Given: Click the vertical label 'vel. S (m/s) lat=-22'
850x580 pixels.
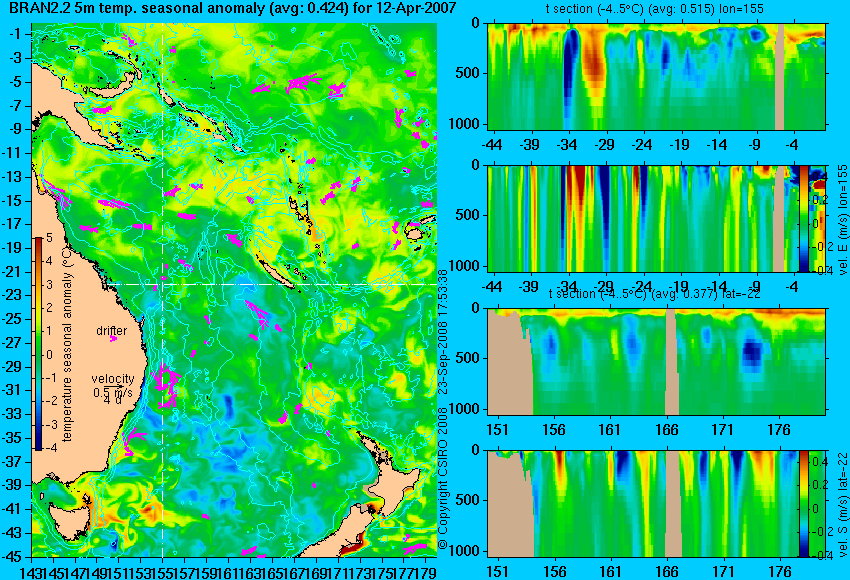Looking at the screenshot, I should pyautogui.click(x=843, y=504).
